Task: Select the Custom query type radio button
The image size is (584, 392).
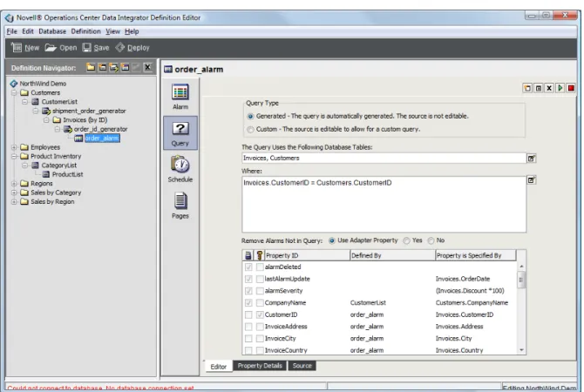Action: click(x=250, y=130)
